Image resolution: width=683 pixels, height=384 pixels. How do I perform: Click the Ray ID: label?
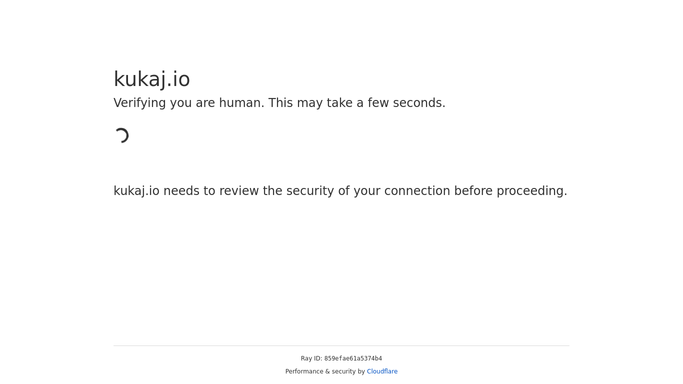tap(311, 359)
